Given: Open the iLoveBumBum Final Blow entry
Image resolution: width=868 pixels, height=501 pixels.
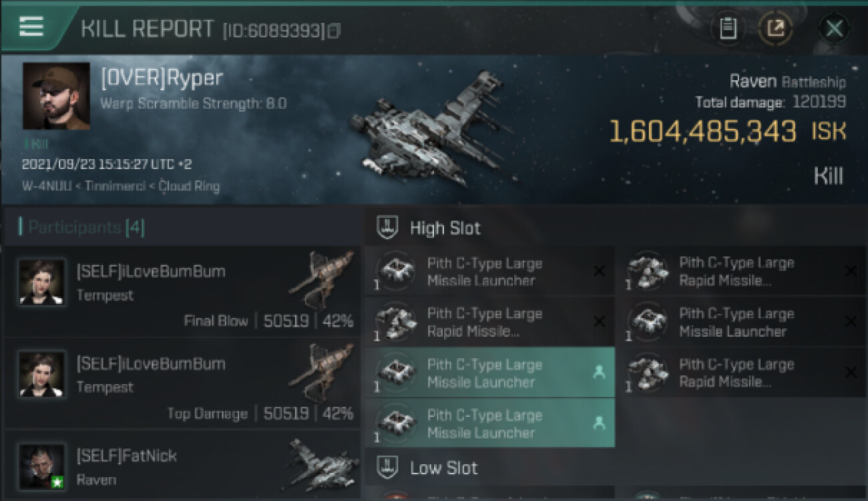Looking at the screenshot, I should (182, 291).
